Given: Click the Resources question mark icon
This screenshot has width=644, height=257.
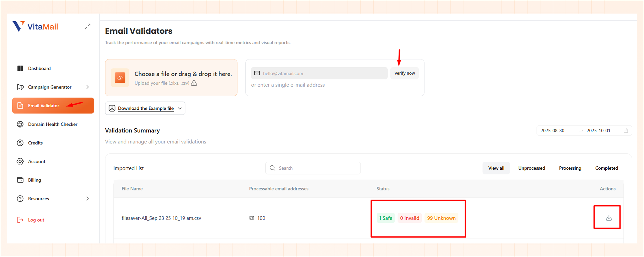Looking at the screenshot, I should [x=20, y=199].
